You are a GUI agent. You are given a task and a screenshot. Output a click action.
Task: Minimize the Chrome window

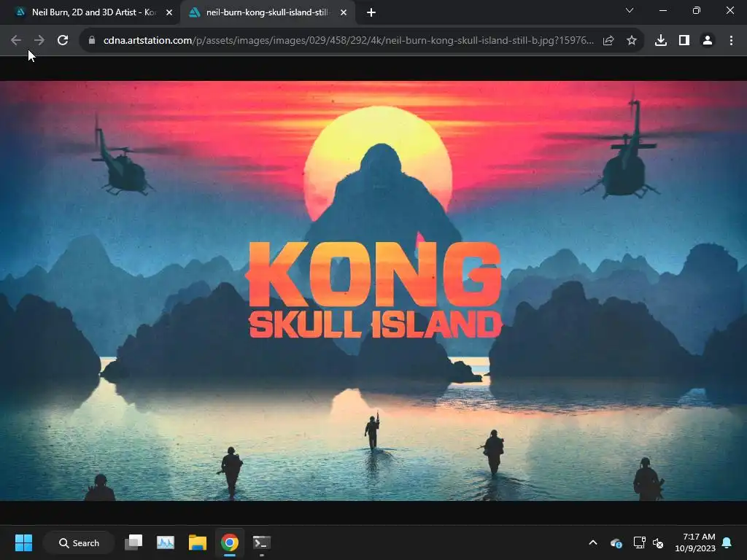click(662, 10)
